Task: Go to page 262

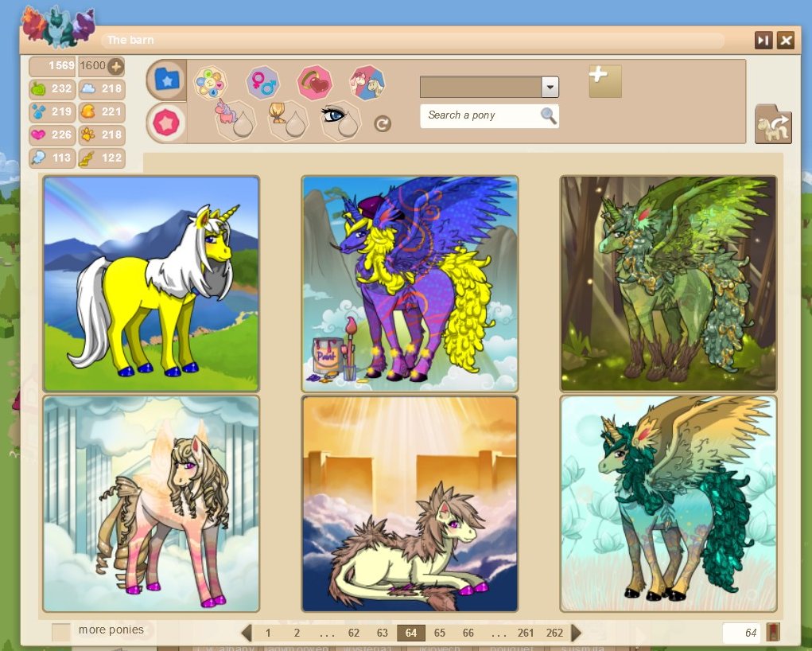Action: [554, 633]
